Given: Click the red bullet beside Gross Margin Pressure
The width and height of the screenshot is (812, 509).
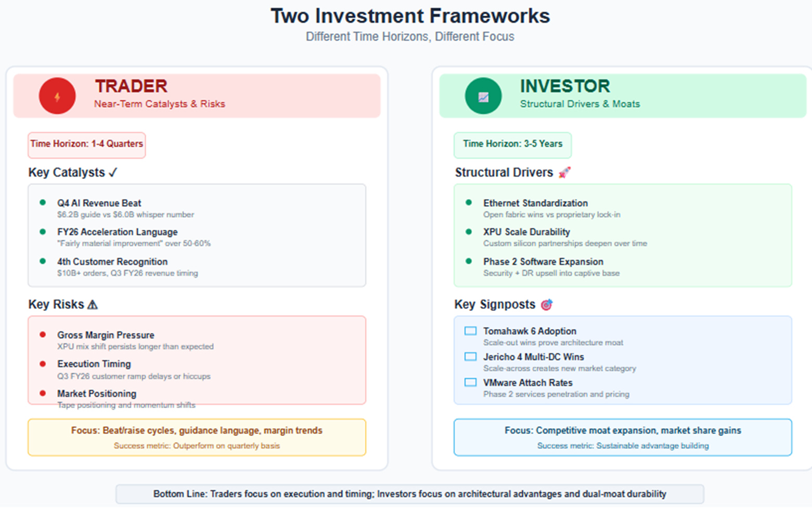Looking at the screenshot, I should click(x=43, y=334).
